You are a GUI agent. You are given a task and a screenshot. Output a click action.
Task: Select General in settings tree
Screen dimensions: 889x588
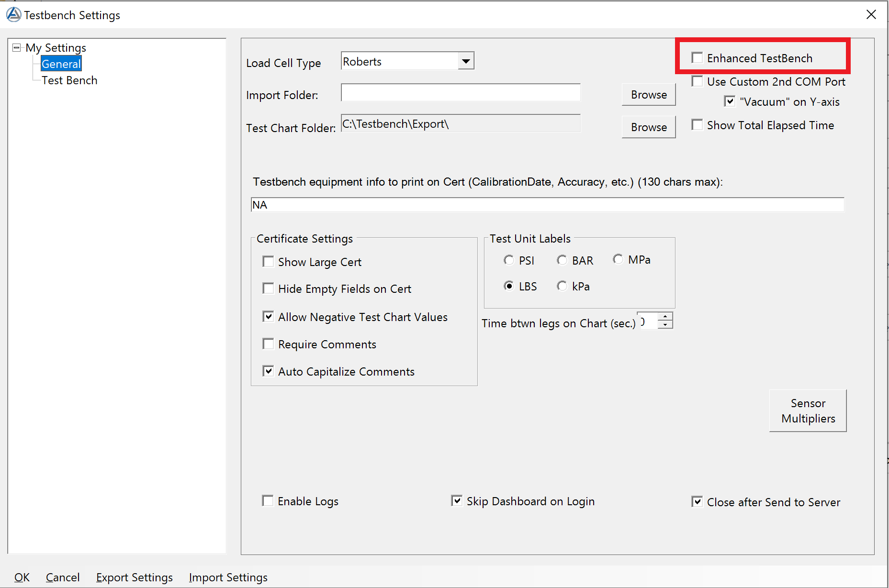61,64
